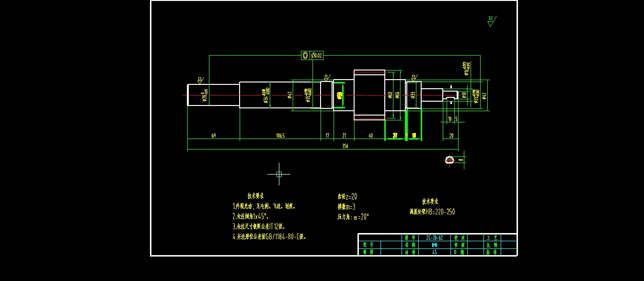Select note 4 with GB/1184-80
The image size is (644, 281).
point(269,236)
